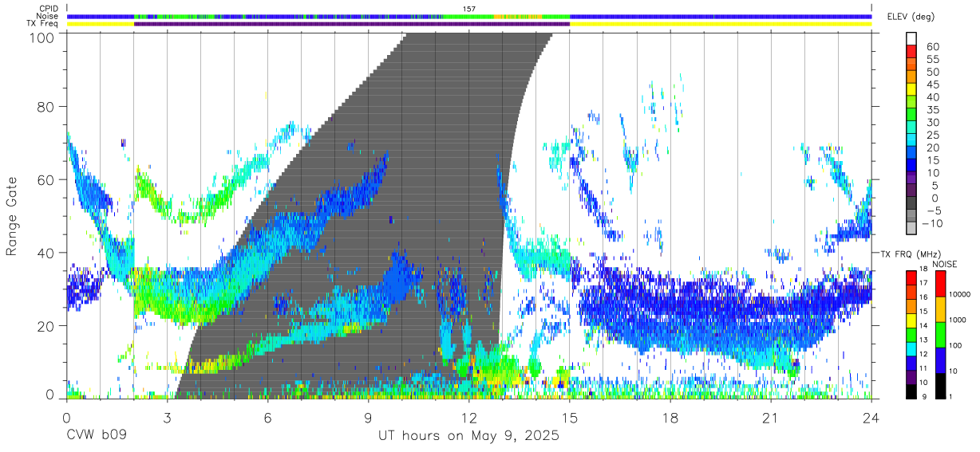Click the Range Gate axis title
This screenshot has width=980, height=452.
click(12, 216)
